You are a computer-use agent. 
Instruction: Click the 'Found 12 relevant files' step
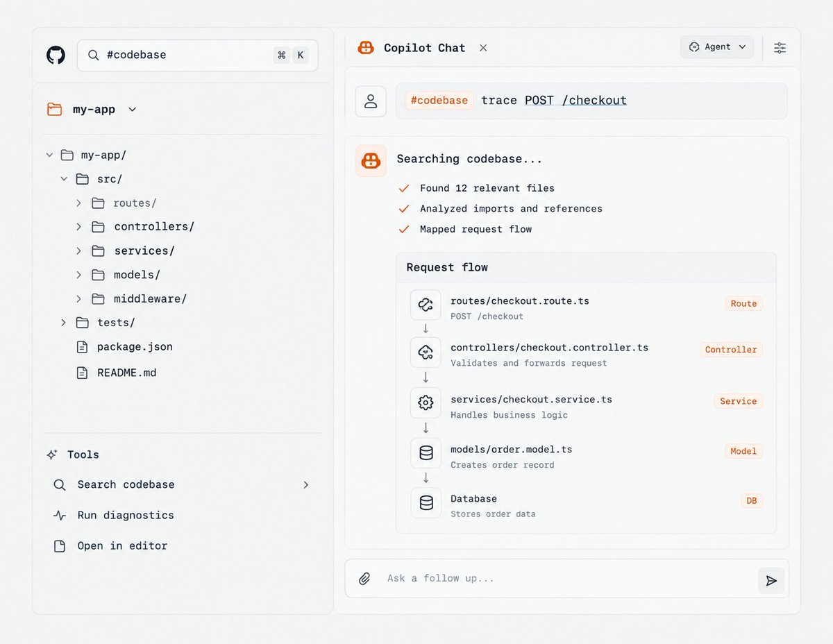487,188
